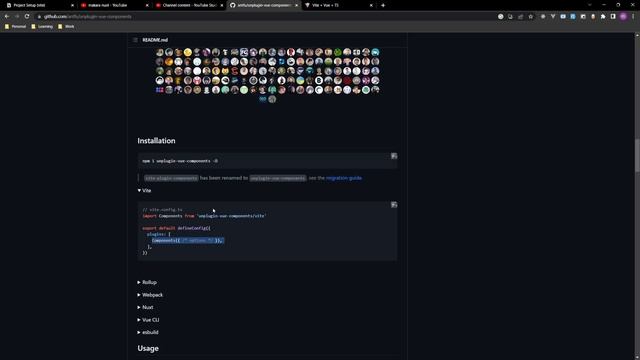Open the Chrome extensions puzzle icon
The image size is (640, 360).
(603, 16)
